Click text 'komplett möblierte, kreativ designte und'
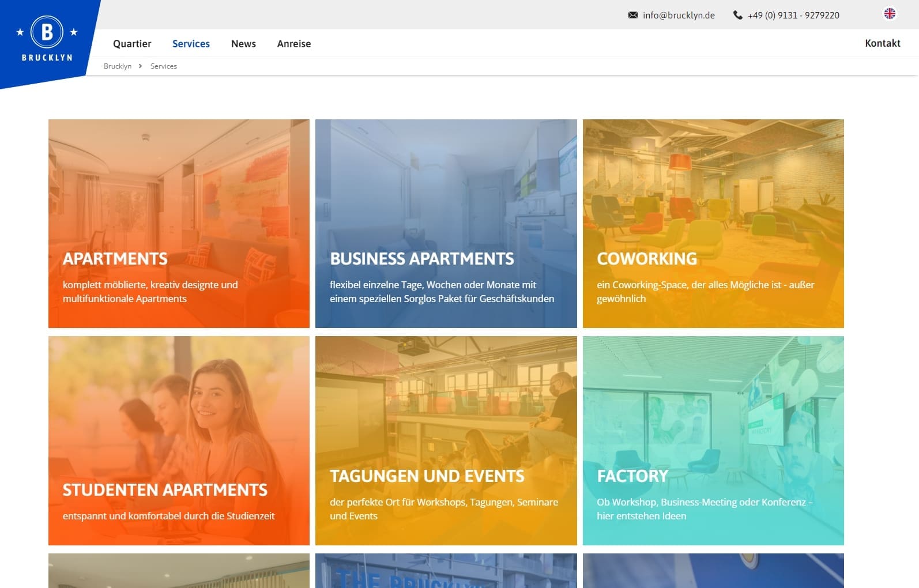This screenshot has width=919, height=588. [x=150, y=285]
